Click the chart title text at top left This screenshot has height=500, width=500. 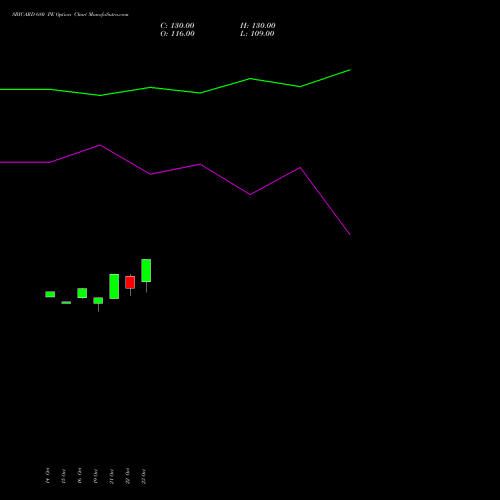(70, 15)
